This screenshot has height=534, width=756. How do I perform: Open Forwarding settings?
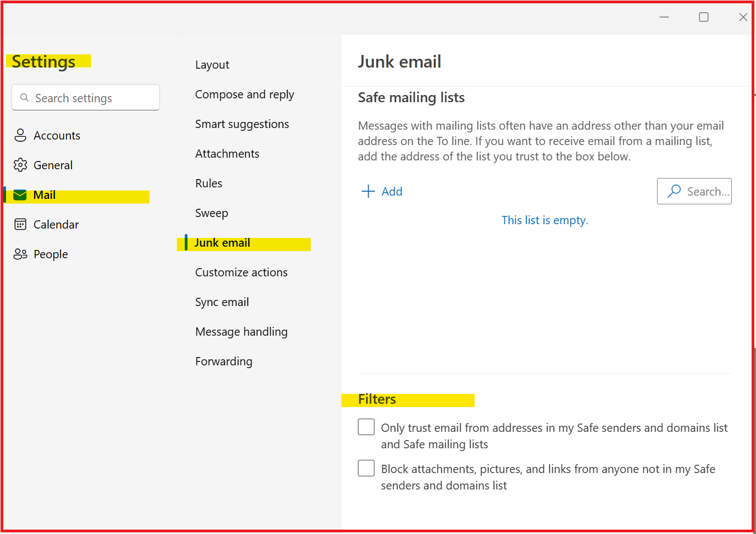tap(224, 361)
